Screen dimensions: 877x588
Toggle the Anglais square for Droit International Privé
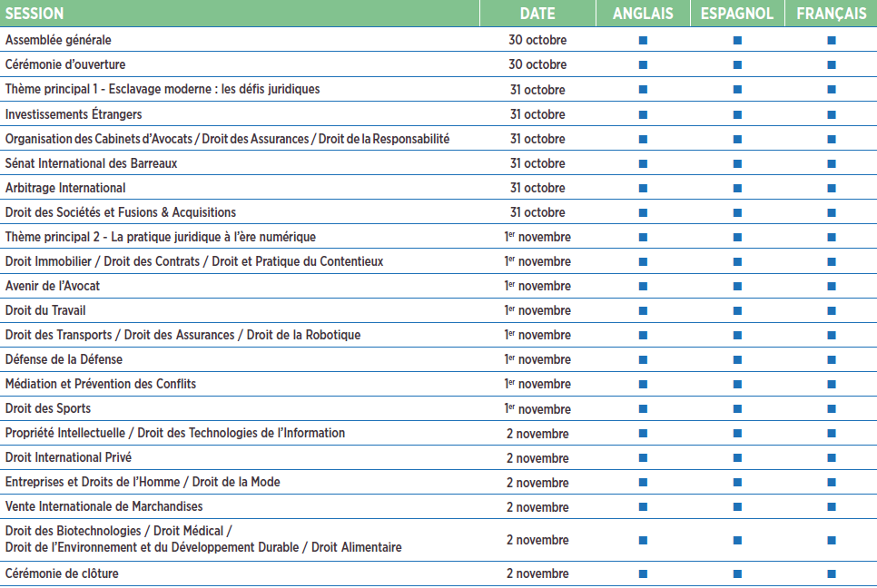(x=643, y=457)
